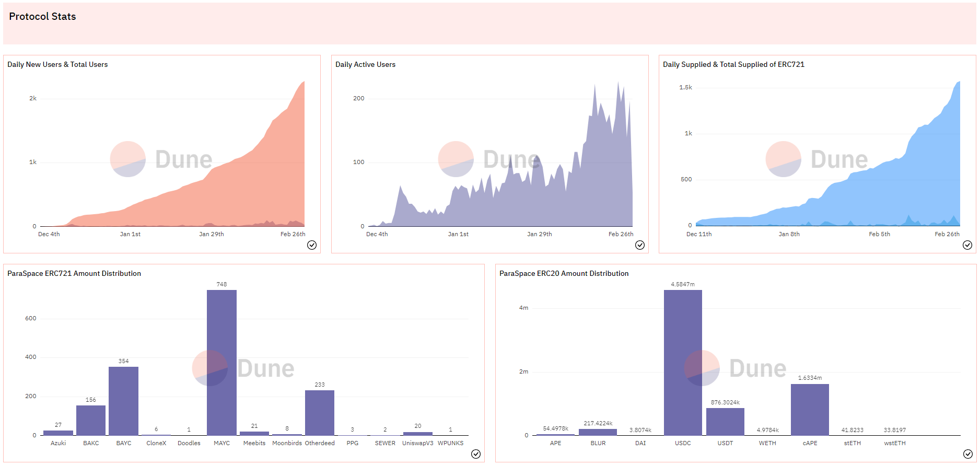Click the APE axis label in ERC20 chart
The height and width of the screenshot is (465, 980).
coord(555,443)
